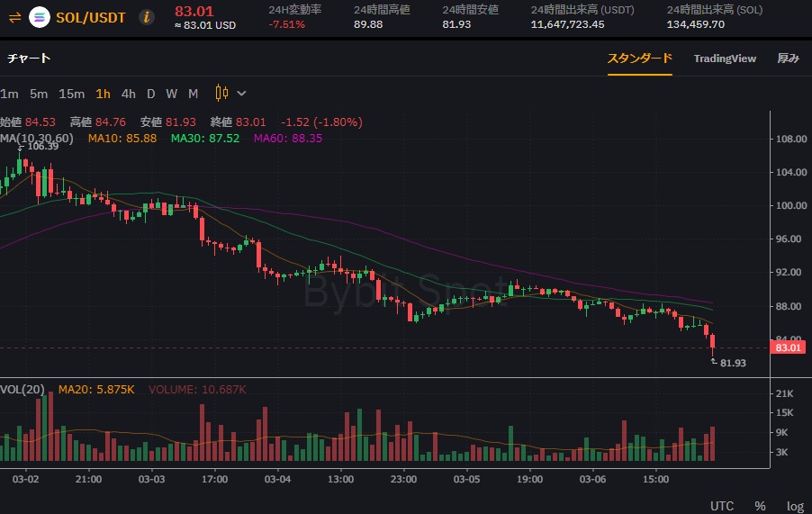The width and height of the screenshot is (812, 514).
Task: Toggle the UTC timezone setting
Action: (x=722, y=506)
